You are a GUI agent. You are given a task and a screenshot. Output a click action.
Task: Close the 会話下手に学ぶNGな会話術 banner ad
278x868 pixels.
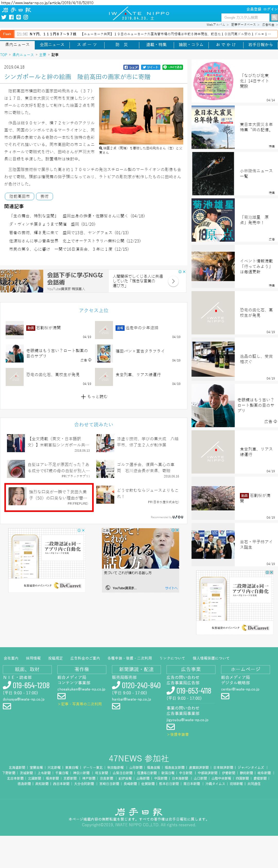click(x=184, y=272)
